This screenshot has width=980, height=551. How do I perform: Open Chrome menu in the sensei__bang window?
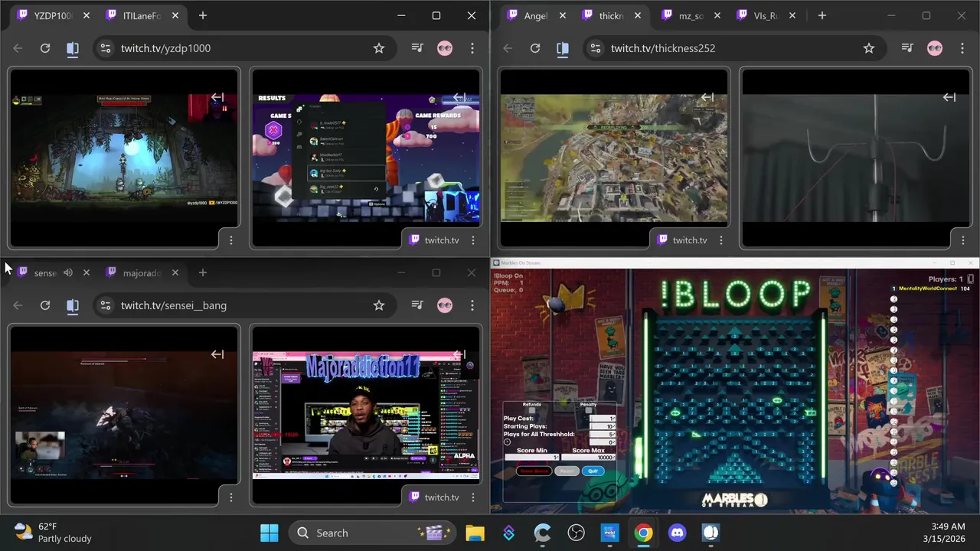click(472, 305)
